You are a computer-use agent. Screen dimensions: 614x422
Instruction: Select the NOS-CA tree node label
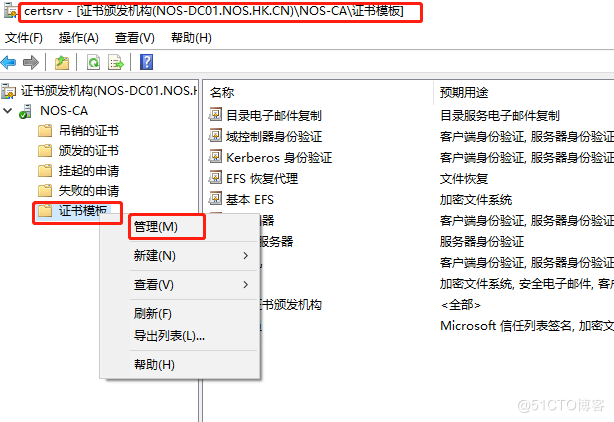click(64, 111)
